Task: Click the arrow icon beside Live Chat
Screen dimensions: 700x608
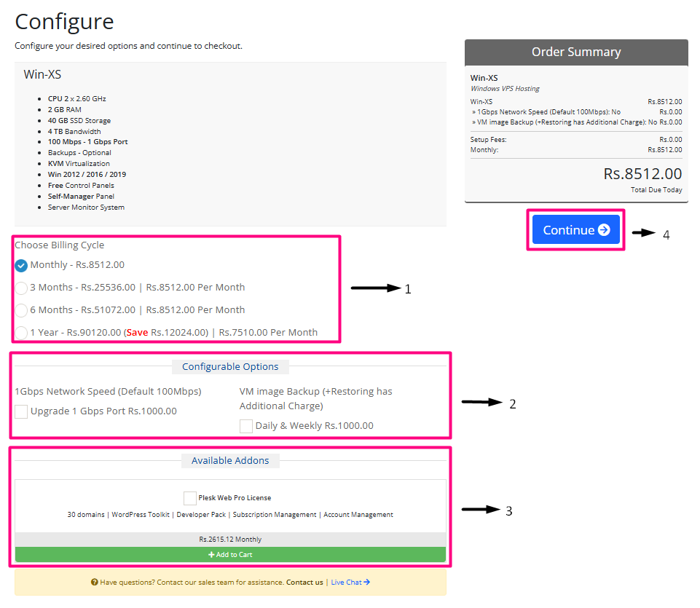Action: (367, 583)
